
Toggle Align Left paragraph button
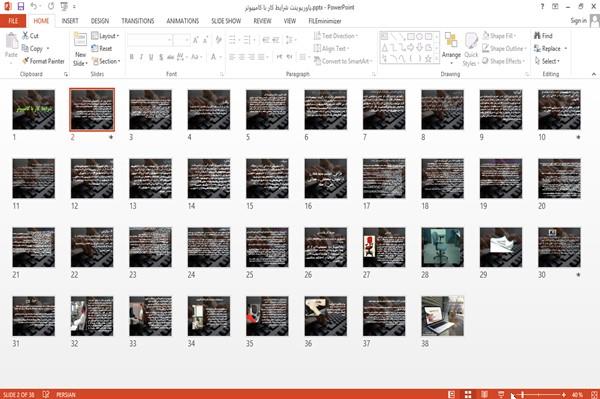232,57
